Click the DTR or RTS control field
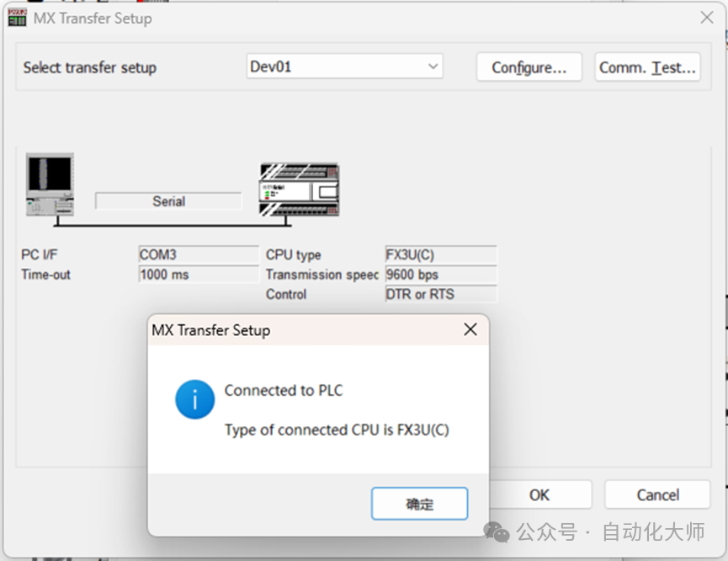728x561 pixels. 441,294
